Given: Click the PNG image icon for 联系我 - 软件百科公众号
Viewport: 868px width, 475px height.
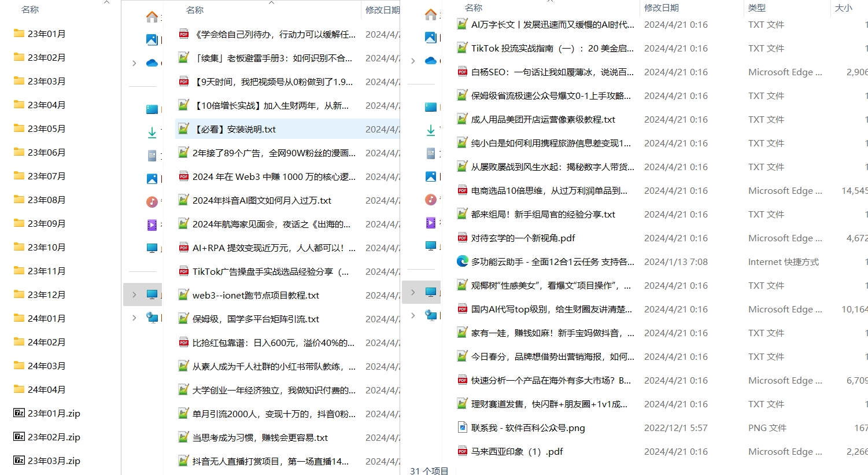Looking at the screenshot, I should coord(462,428).
